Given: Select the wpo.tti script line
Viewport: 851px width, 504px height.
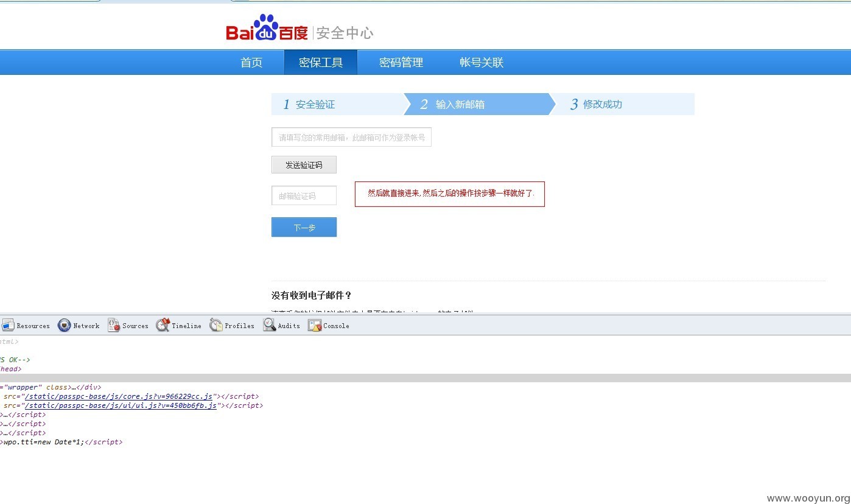Looking at the screenshot, I should [61, 442].
